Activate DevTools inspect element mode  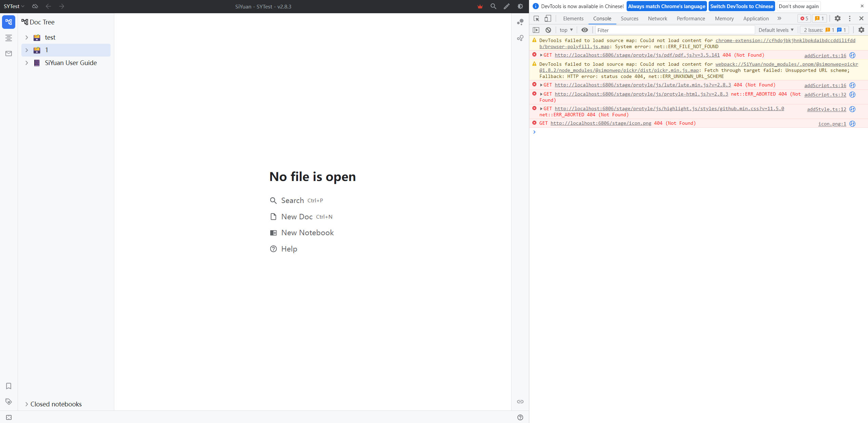[536, 19]
